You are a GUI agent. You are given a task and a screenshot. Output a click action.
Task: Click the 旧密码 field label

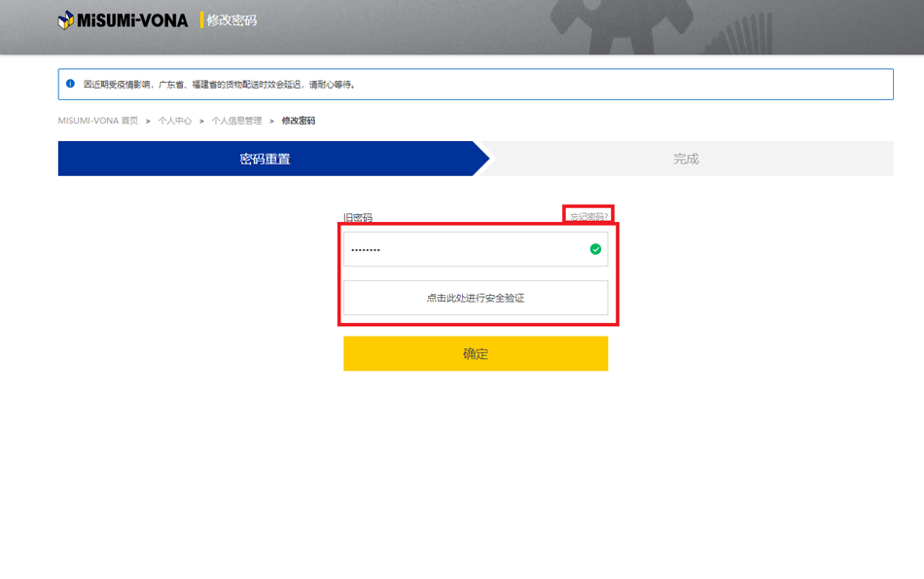(x=358, y=218)
